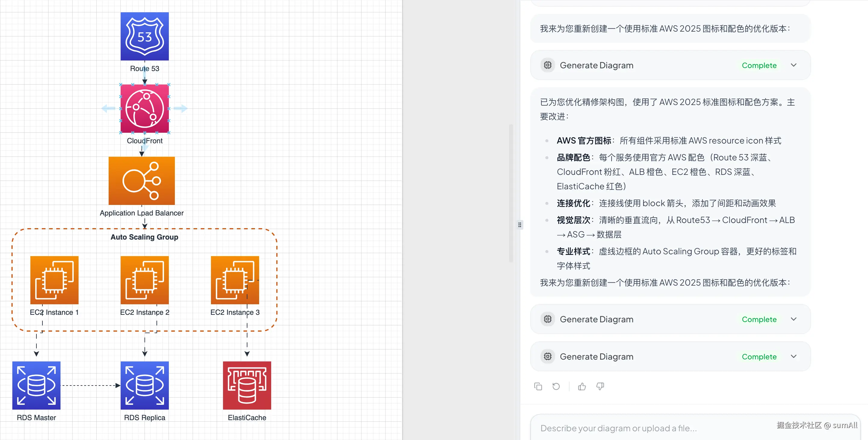Screen dimensions: 868x440
Task: Select the EC2 Instance 2 icon
Action: (144, 280)
